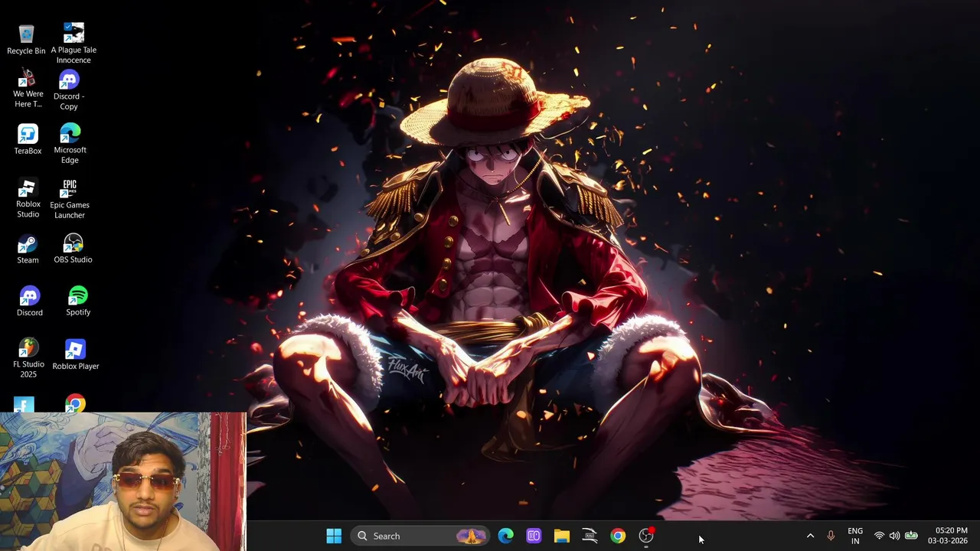Select the Discord - Copy desktop shortcut

coord(69,90)
